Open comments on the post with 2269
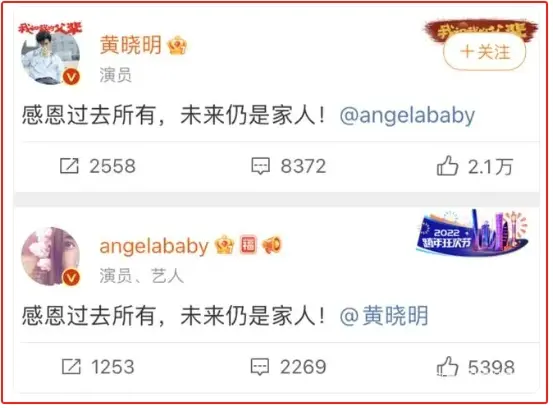The width and height of the screenshot is (553, 408). click(260, 366)
